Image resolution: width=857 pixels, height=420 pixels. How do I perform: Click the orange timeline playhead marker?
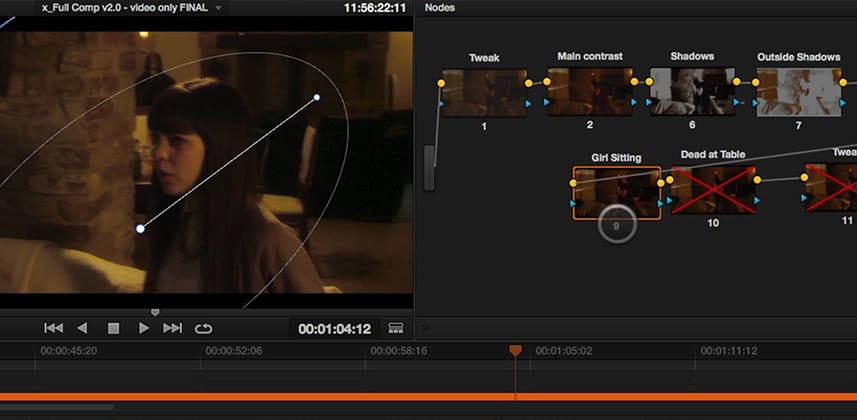(515, 351)
